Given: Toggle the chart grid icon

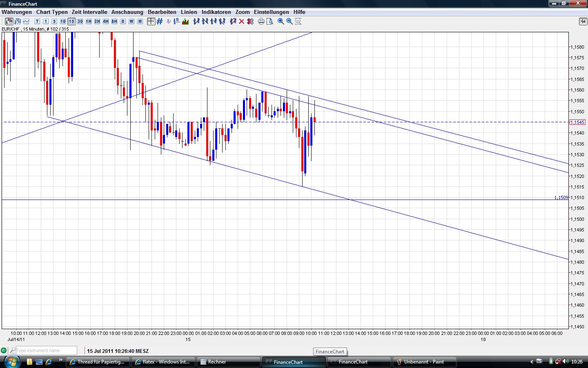Looking at the screenshot, I should pyautogui.click(x=160, y=21).
